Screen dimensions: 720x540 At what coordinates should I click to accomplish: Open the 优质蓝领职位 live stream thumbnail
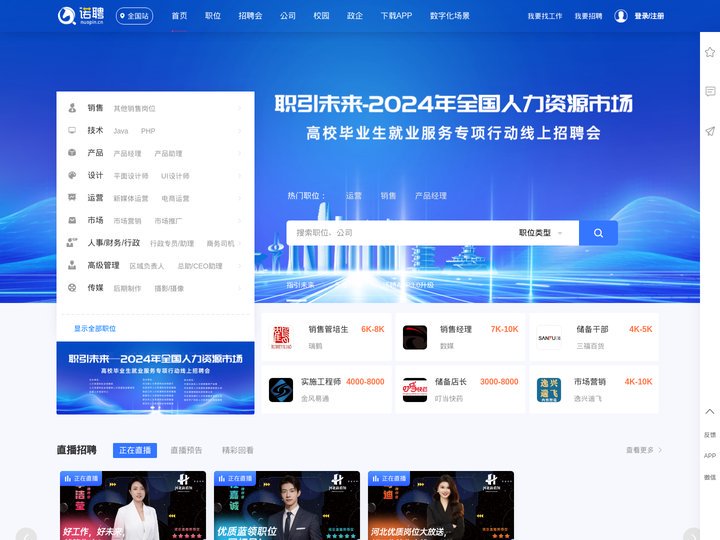point(287,505)
